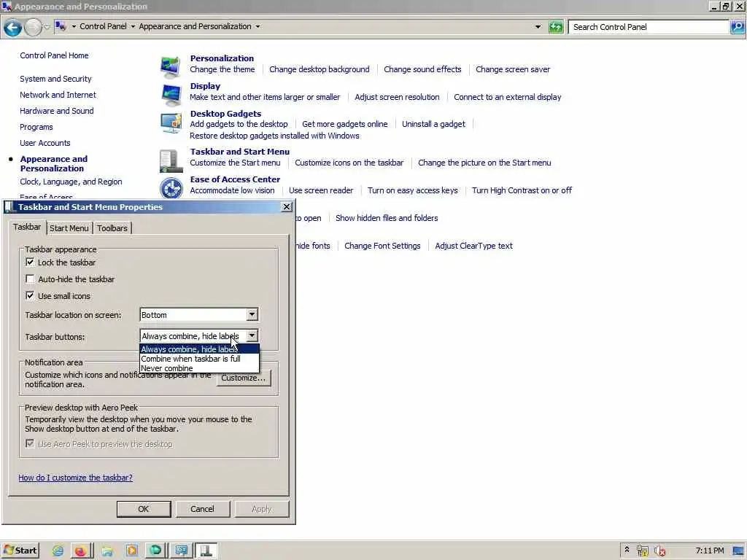Click Turn High Contrast on or off
The width and height of the screenshot is (747, 560).
tap(522, 190)
